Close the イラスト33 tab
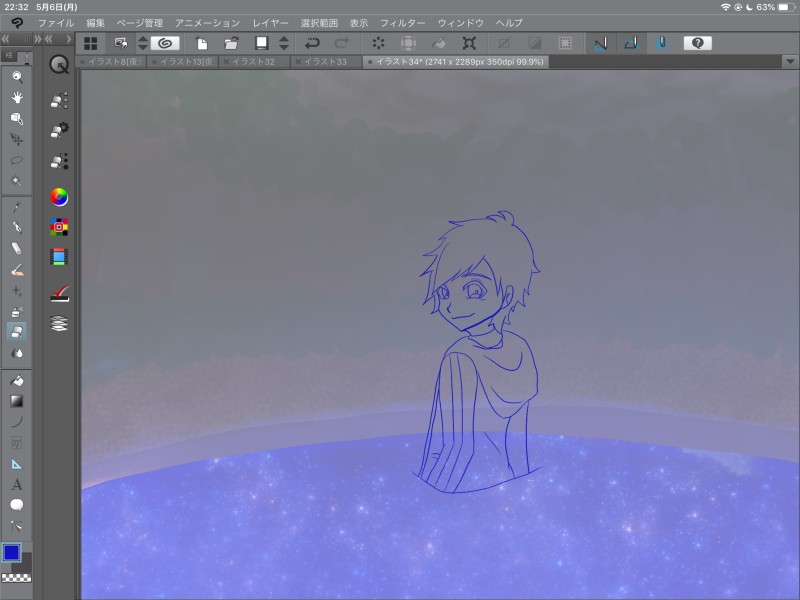Screen dimensions: 800x600 tap(298, 62)
